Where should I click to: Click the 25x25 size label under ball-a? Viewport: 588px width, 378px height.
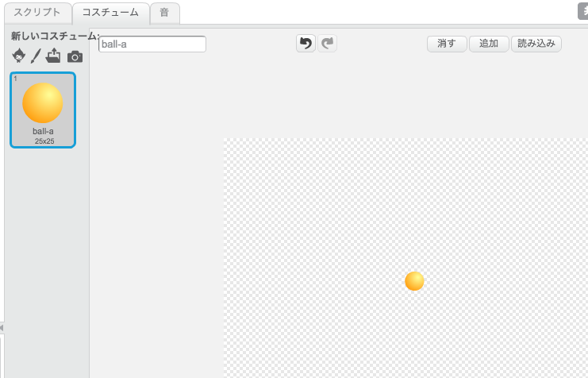click(43, 141)
